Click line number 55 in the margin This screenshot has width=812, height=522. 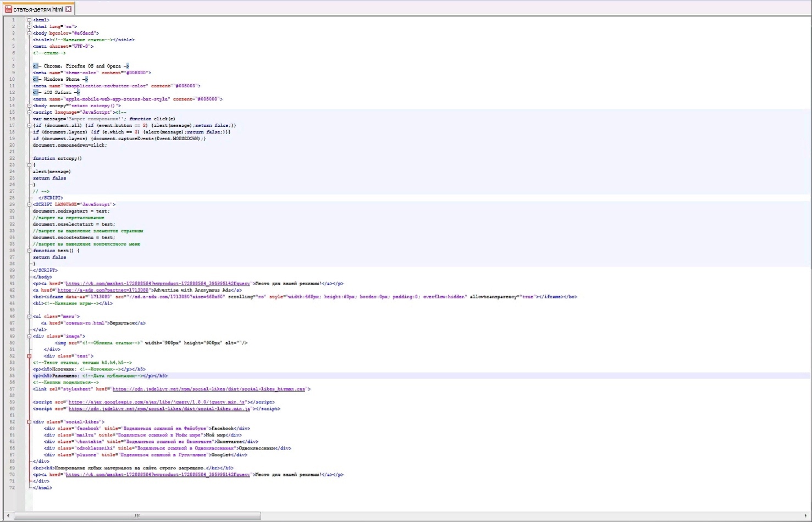(x=12, y=376)
